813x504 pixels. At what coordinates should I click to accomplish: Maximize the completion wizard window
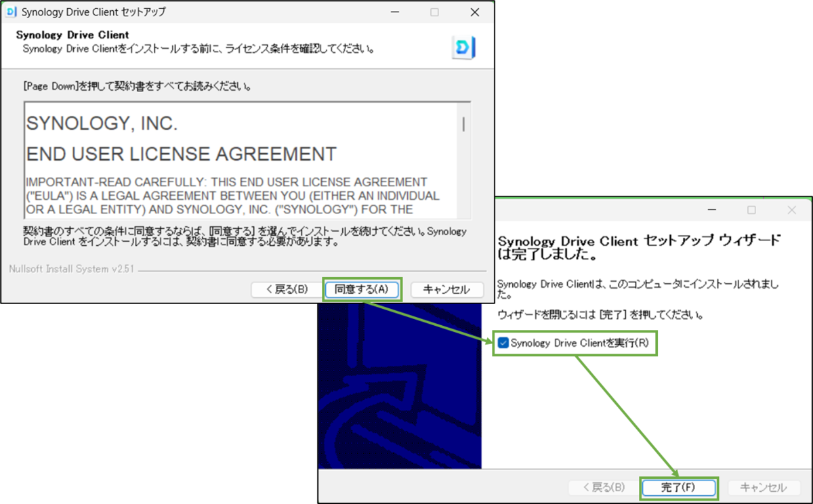pos(751,210)
